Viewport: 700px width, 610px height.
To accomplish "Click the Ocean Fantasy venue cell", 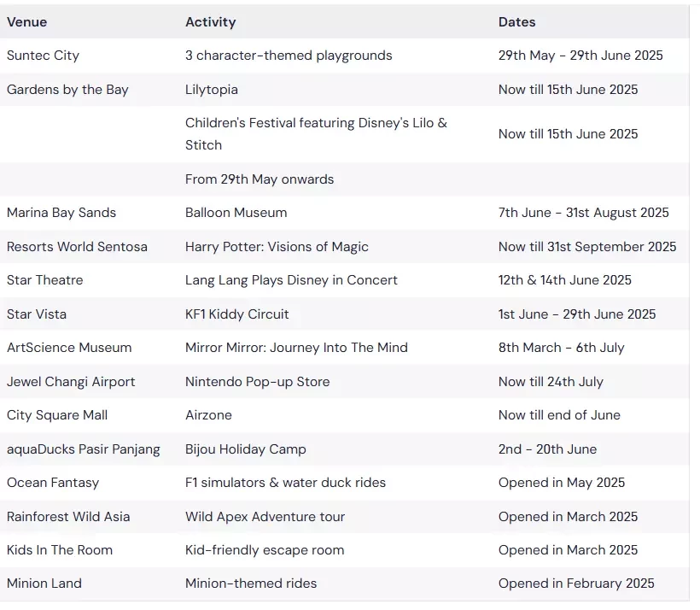I will (x=53, y=483).
